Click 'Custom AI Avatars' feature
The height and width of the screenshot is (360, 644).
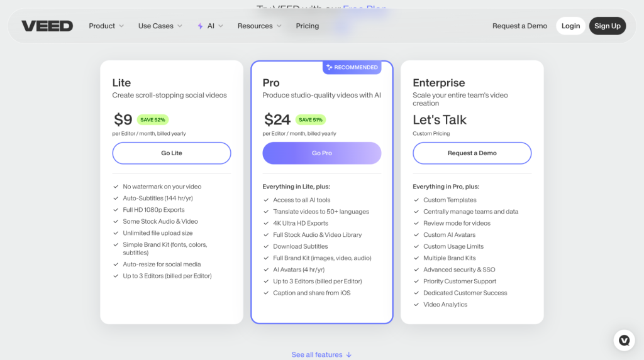pos(449,235)
